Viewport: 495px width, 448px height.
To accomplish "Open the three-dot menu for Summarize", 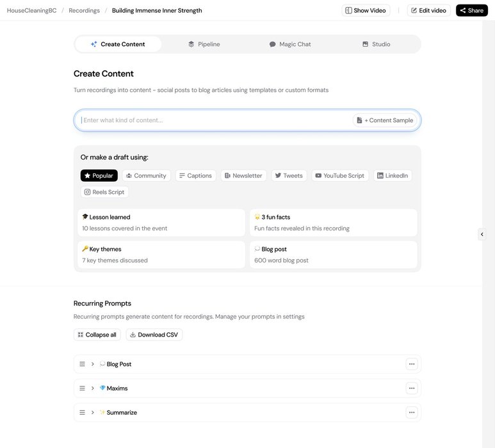I will coord(412,413).
